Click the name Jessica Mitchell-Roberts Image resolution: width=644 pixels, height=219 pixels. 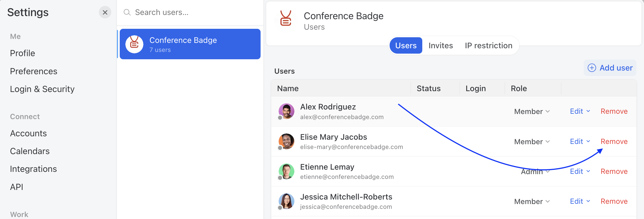[x=346, y=197]
